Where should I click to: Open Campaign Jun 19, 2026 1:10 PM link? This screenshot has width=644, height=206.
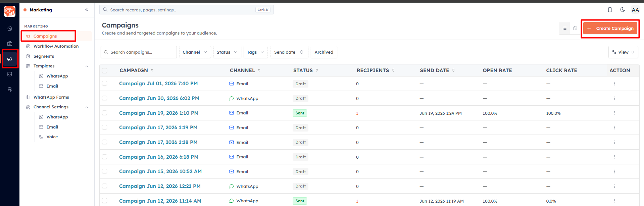pyautogui.click(x=159, y=113)
